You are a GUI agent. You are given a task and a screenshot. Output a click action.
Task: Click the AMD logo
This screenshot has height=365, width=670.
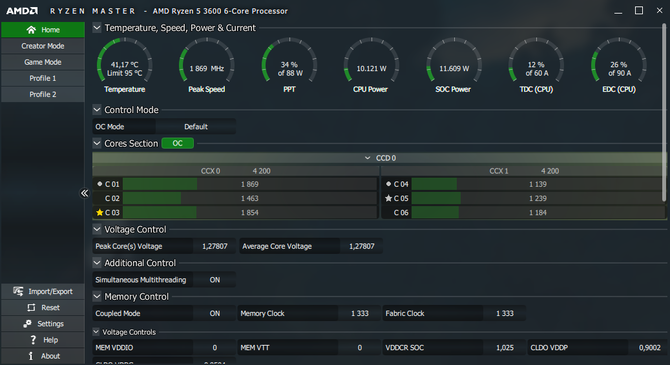pyautogui.click(x=22, y=11)
